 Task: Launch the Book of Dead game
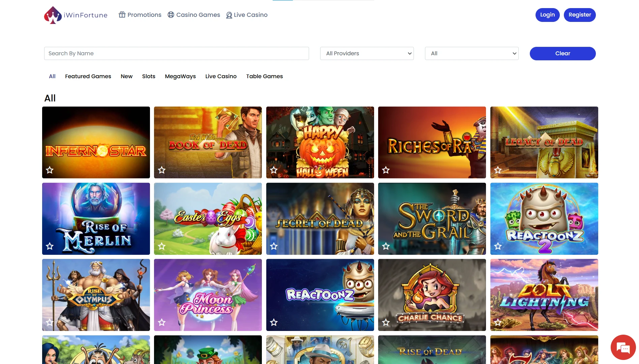(x=208, y=143)
